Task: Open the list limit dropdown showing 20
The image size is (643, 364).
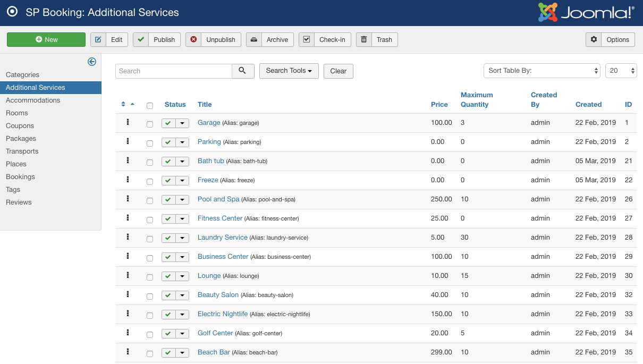Action: [x=621, y=71]
